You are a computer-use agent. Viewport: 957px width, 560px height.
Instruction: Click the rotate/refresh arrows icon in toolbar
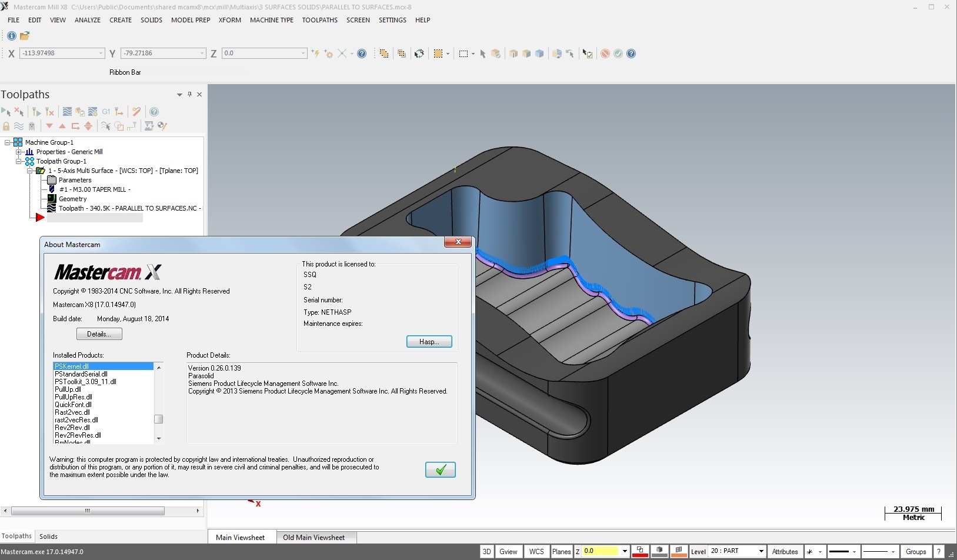[419, 54]
